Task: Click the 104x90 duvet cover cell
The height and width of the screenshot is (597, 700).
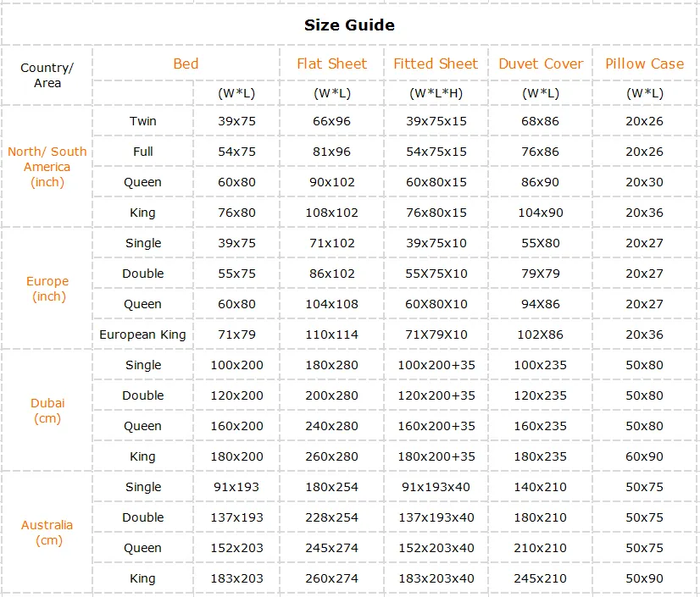Action: tap(541, 213)
